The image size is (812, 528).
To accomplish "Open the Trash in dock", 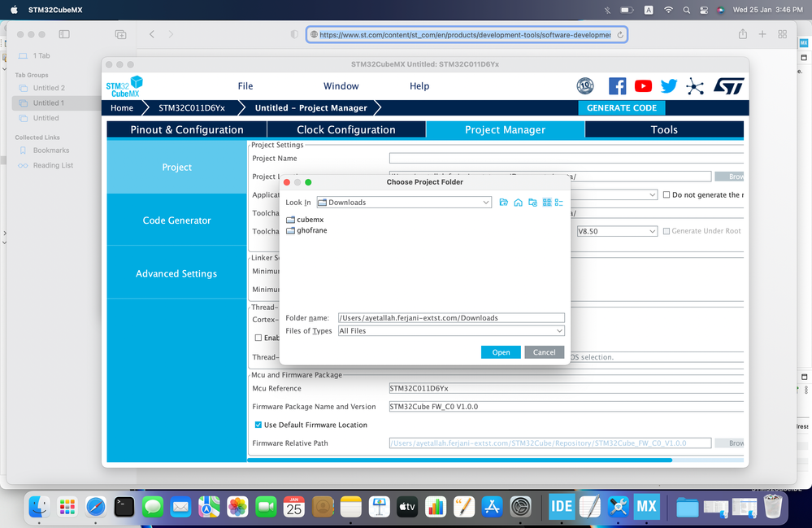I will [773, 506].
